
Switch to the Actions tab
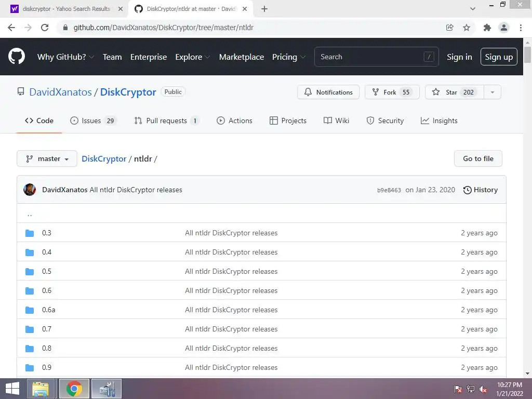[234, 121]
